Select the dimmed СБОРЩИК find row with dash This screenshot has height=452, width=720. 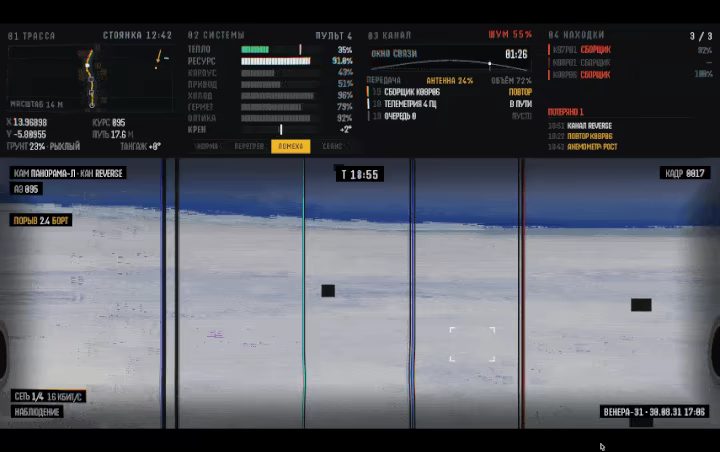[x=630, y=62]
